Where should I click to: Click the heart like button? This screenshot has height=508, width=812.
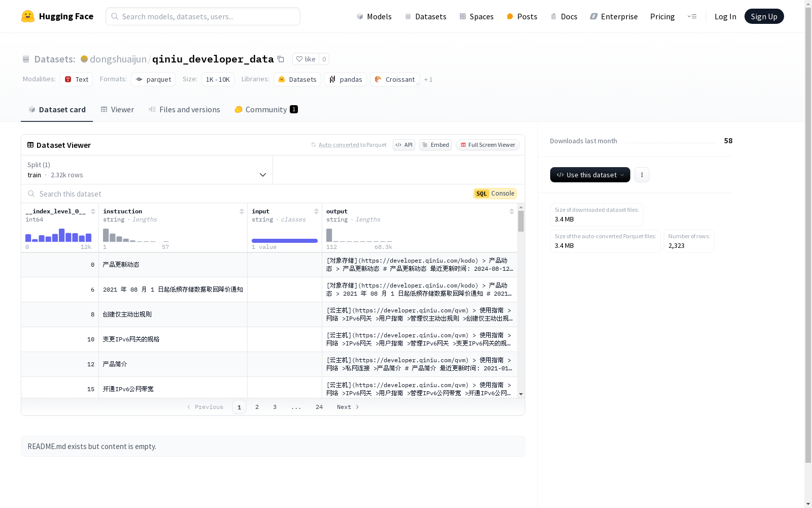coord(306,59)
